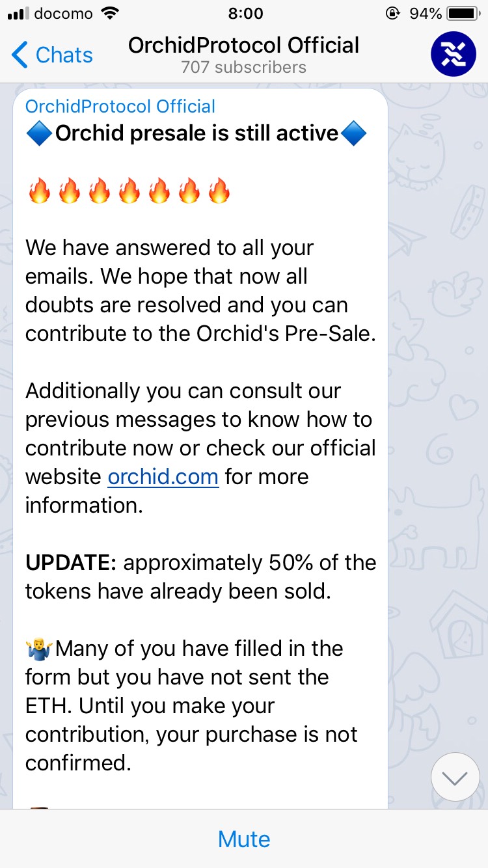Open the OrchidProtocol channel avatar icon

tap(454, 54)
